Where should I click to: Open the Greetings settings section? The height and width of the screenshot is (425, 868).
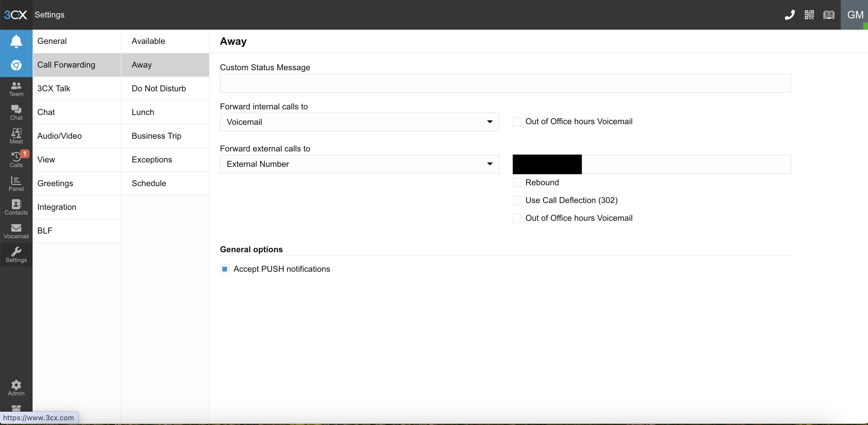pyautogui.click(x=55, y=183)
